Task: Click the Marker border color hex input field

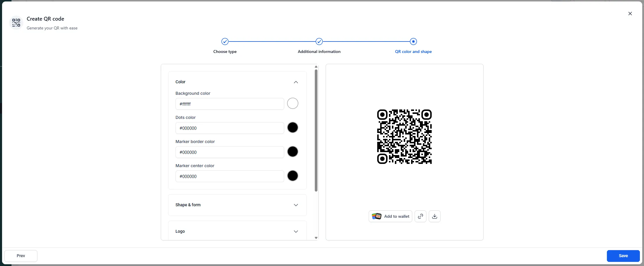Action: (230, 152)
